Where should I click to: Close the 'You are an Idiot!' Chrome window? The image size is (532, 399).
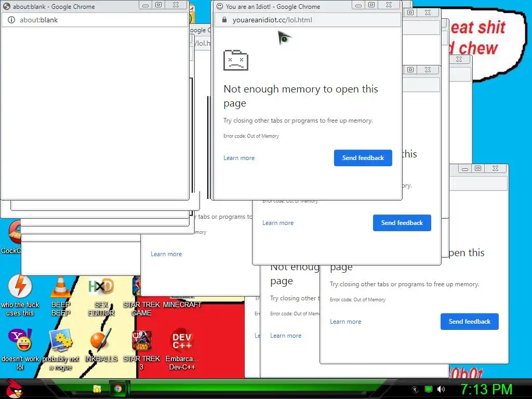click(389, 5)
